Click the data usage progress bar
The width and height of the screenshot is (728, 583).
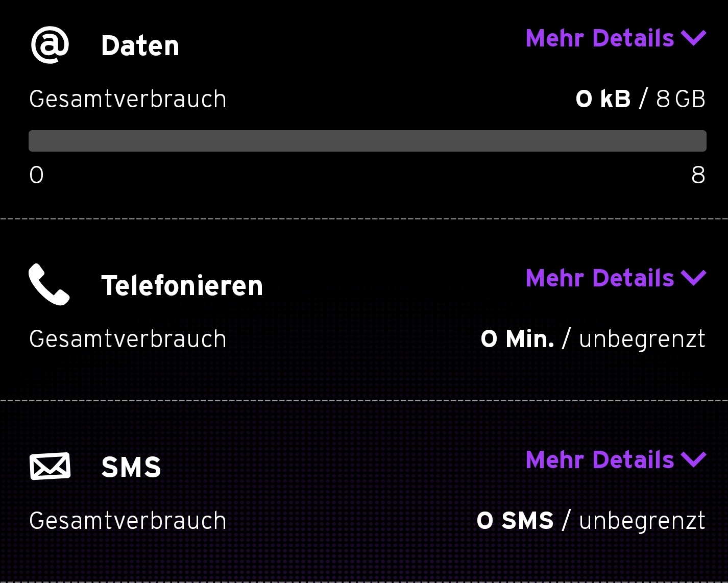367,141
